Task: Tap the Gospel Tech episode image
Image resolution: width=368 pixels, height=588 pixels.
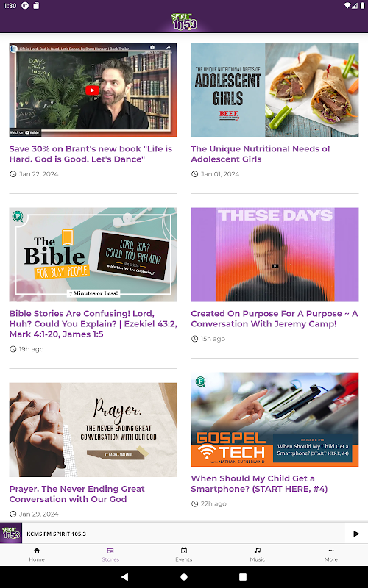Action: click(275, 419)
